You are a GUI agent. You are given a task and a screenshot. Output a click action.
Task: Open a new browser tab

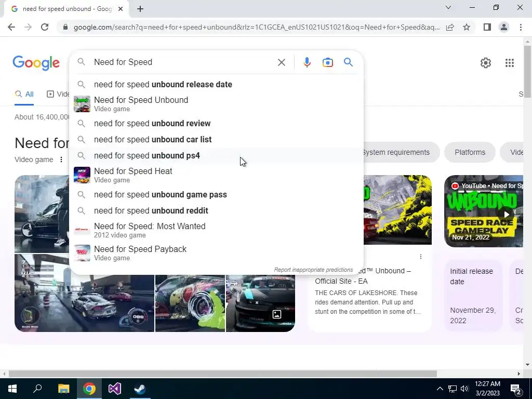point(140,9)
